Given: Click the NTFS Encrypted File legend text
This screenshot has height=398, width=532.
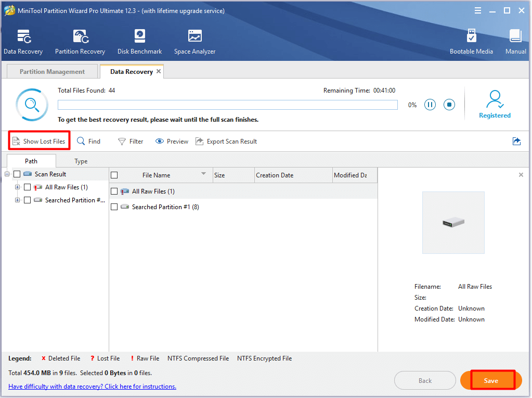Looking at the screenshot, I should pyautogui.click(x=264, y=358).
